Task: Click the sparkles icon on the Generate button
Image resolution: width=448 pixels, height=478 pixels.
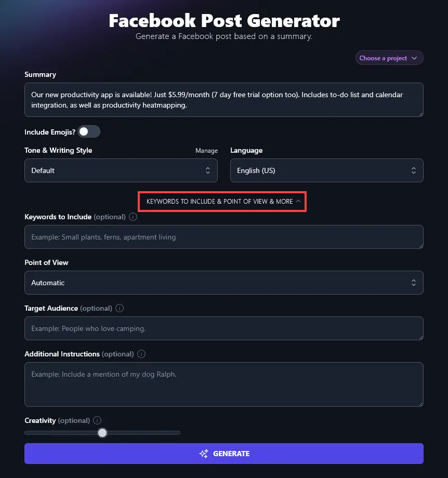Action: tap(204, 453)
